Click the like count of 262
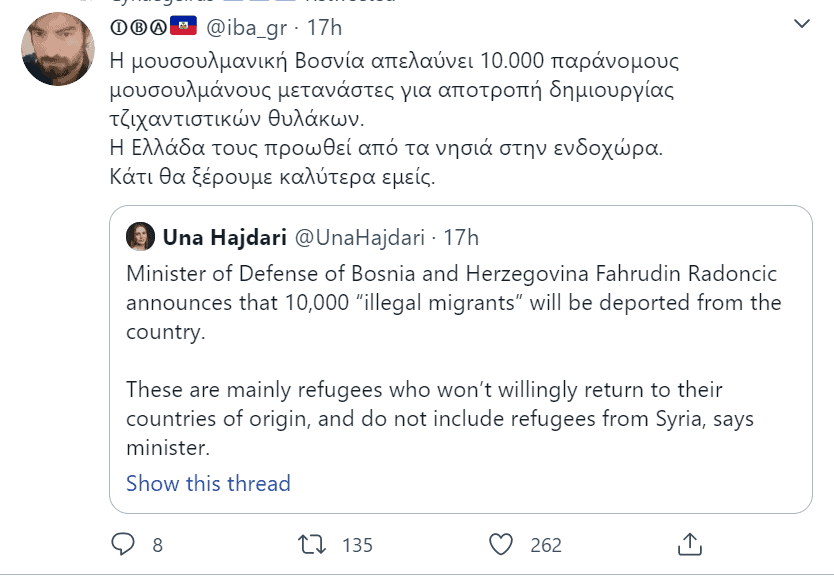The height and width of the screenshot is (577, 834). (546, 545)
